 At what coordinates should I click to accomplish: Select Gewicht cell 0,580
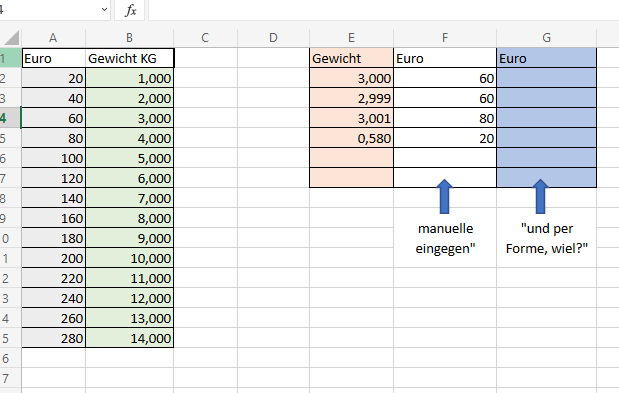coord(351,138)
